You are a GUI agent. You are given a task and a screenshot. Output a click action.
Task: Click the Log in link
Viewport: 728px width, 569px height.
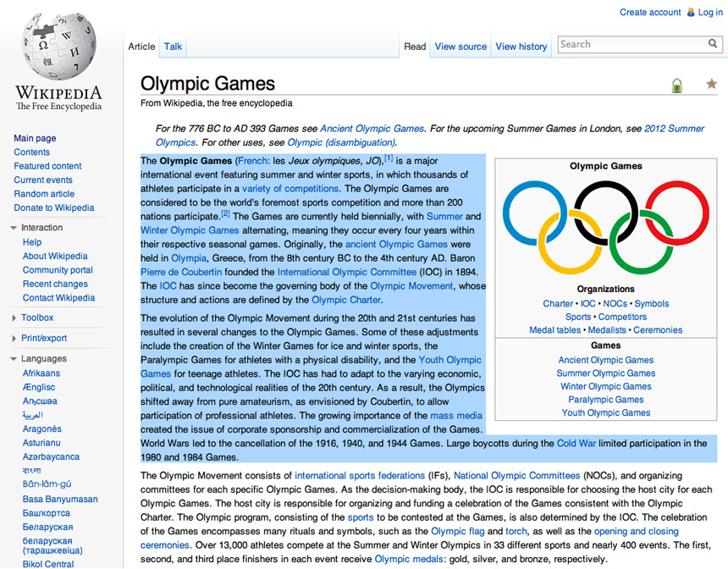(710, 12)
